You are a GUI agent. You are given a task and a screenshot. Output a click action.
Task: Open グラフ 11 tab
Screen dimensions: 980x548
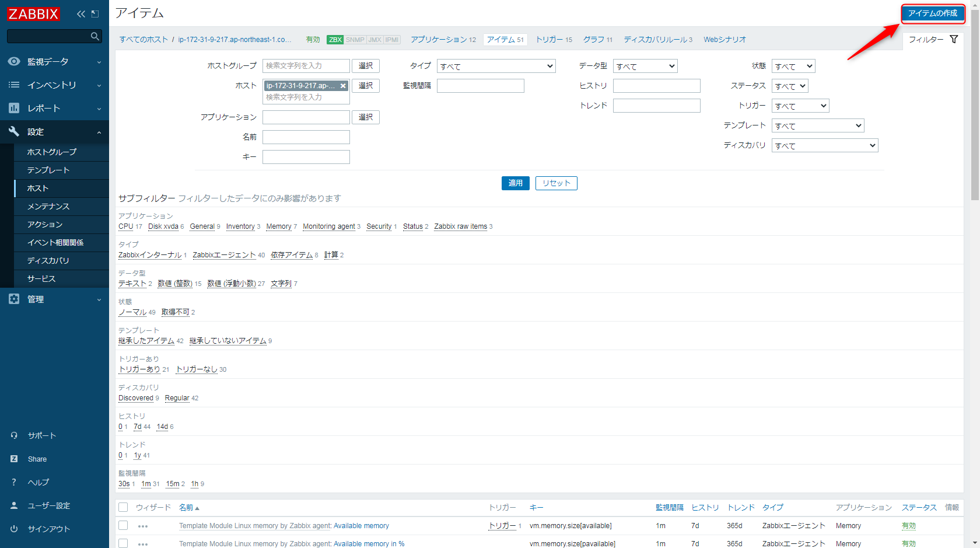click(x=598, y=40)
